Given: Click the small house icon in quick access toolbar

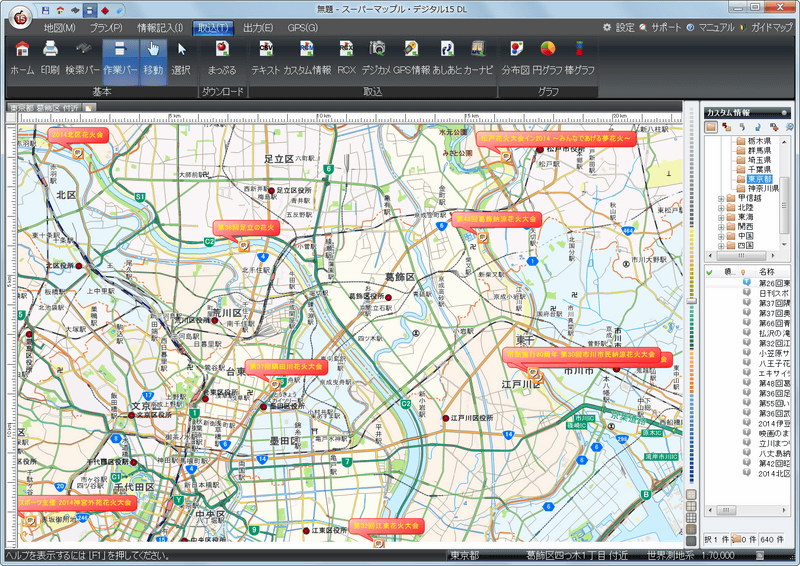Looking at the screenshot, I should click(60, 10).
